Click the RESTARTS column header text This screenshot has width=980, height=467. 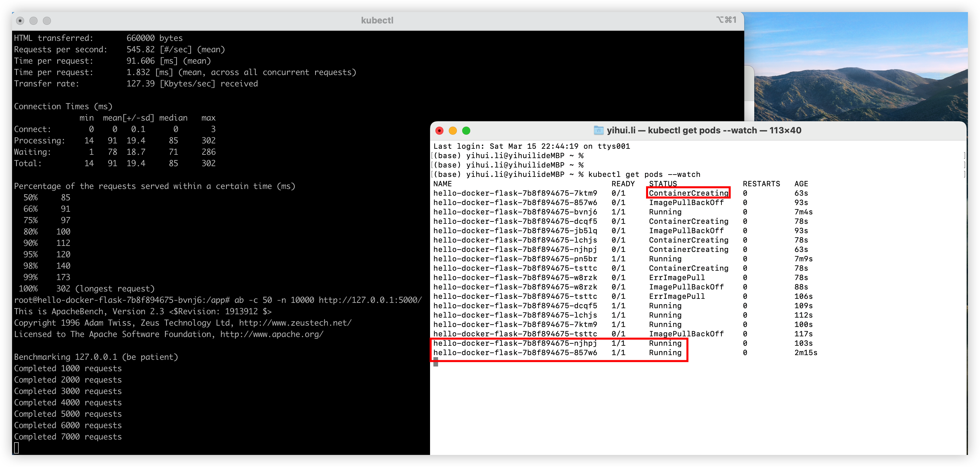click(x=761, y=184)
